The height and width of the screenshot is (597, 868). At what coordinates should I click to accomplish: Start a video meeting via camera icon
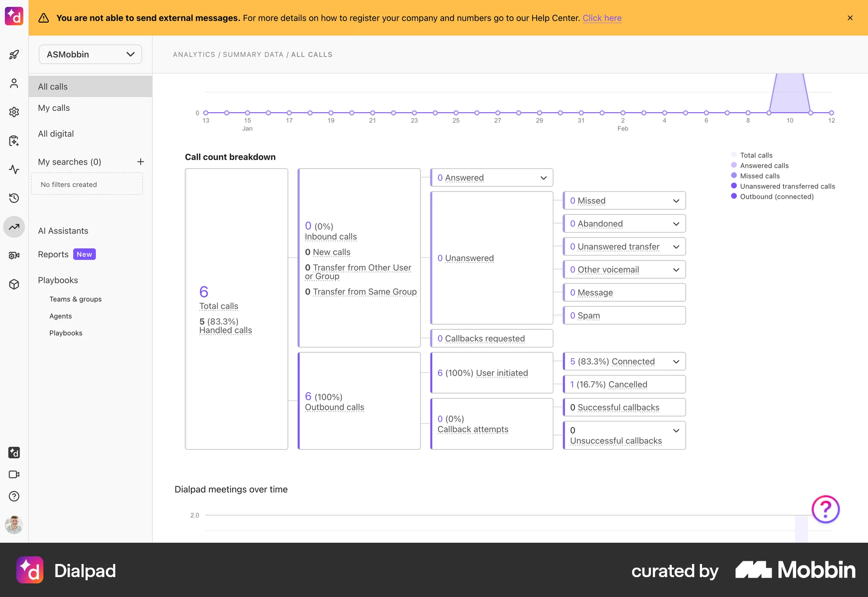14,474
